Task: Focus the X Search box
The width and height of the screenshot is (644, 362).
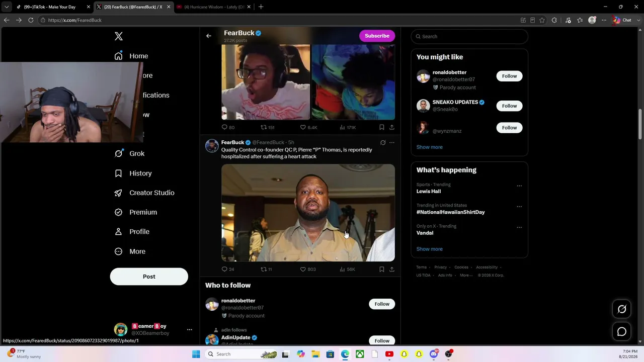Action: [x=469, y=36]
